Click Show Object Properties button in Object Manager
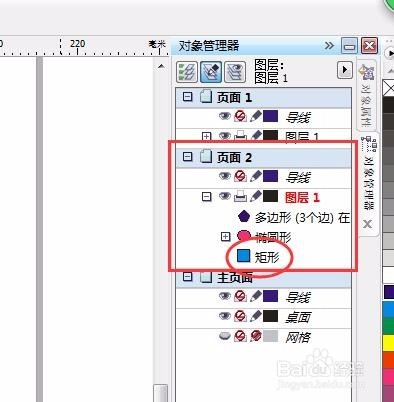 pos(187,72)
